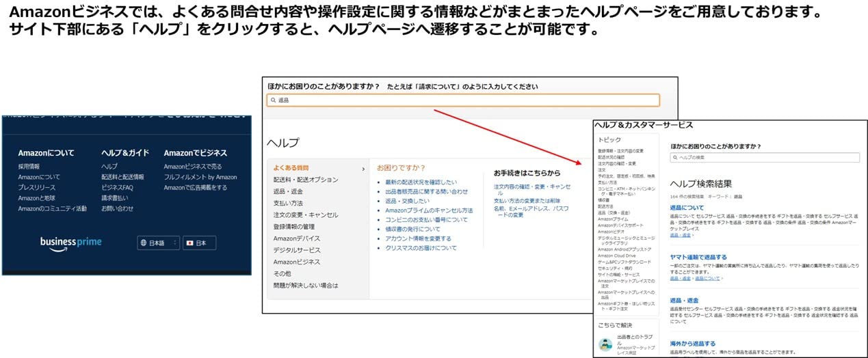Select 配送料・配送オプション in the help category list

(x=306, y=180)
